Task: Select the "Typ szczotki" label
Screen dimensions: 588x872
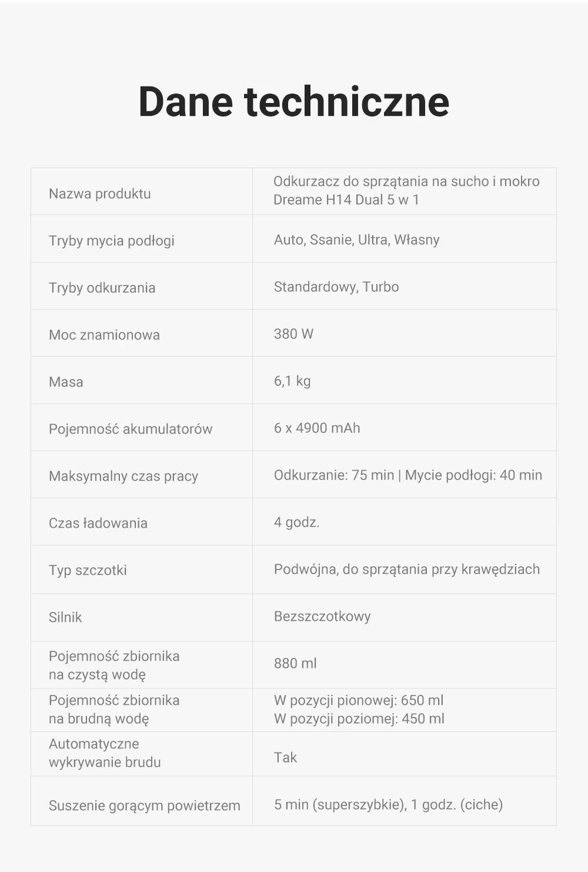Action: pos(88,570)
